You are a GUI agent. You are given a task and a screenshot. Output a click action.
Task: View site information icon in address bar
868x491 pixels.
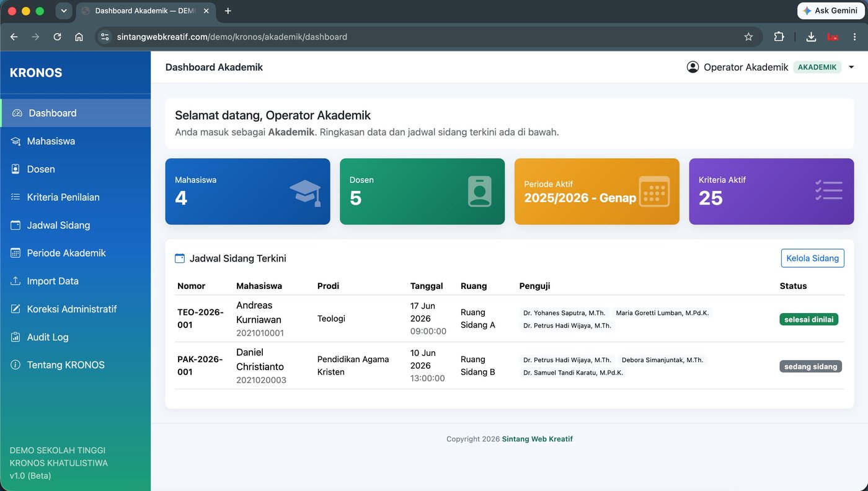[x=105, y=37]
